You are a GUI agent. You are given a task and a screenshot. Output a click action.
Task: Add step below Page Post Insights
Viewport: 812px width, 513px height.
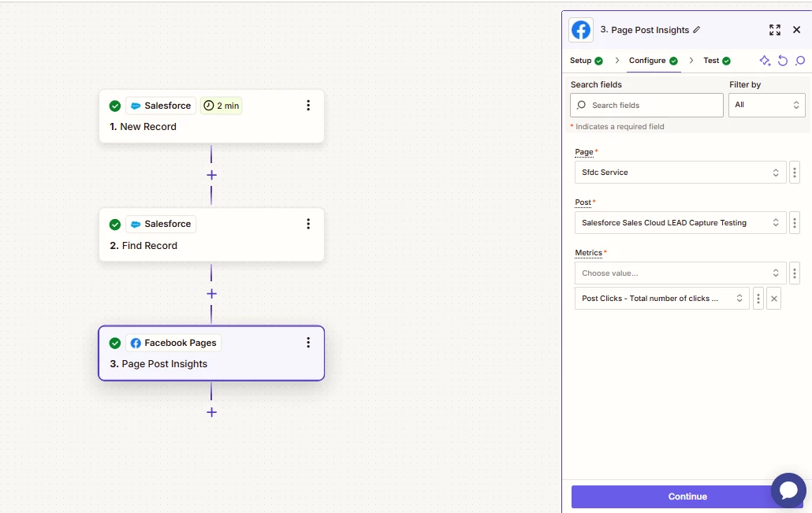pyautogui.click(x=211, y=412)
